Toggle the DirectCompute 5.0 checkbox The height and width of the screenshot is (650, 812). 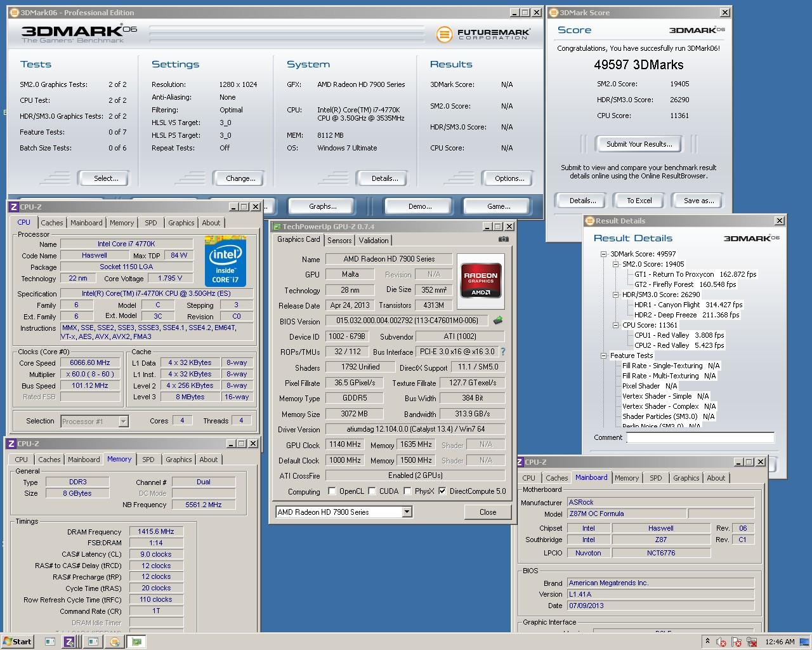click(442, 491)
